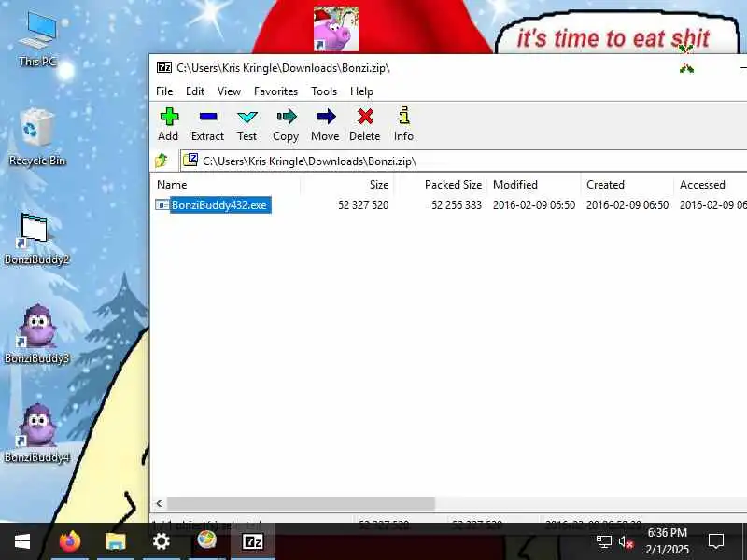Screen dimensions: 747x560
Task: Click the Created date 2016-02-09 06:50
Action: [627, 205]
